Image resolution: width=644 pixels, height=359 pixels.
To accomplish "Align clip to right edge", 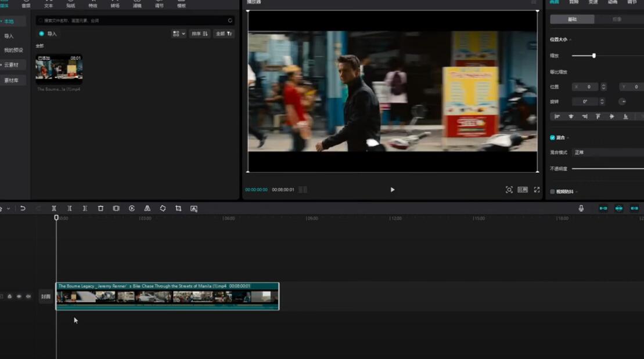I will tap(584, 117).
